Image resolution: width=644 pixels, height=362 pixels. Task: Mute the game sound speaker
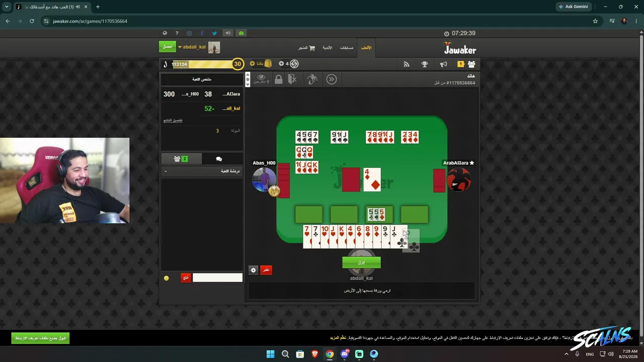pyautogui.click(x=228, y=33)
